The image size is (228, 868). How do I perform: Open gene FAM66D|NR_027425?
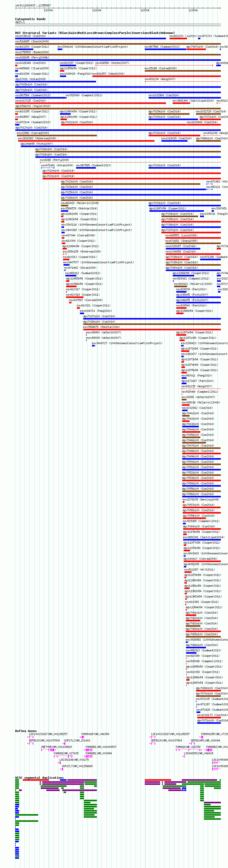click(x=66, y=754)
